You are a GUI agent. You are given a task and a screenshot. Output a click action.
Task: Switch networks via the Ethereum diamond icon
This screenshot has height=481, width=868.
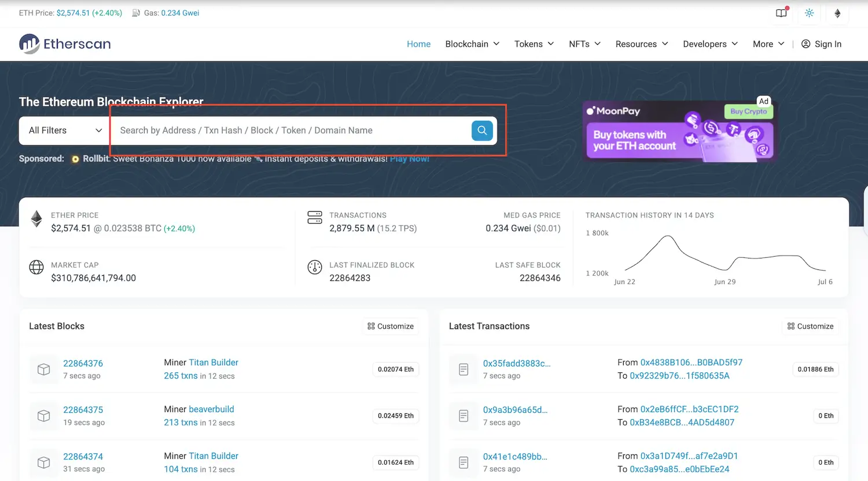point(838,13)
